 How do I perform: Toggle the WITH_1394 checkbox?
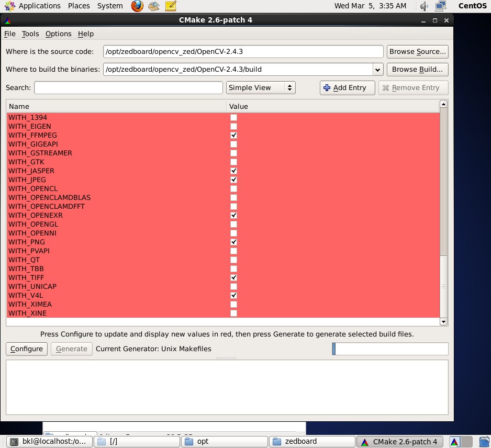(233, 117)
